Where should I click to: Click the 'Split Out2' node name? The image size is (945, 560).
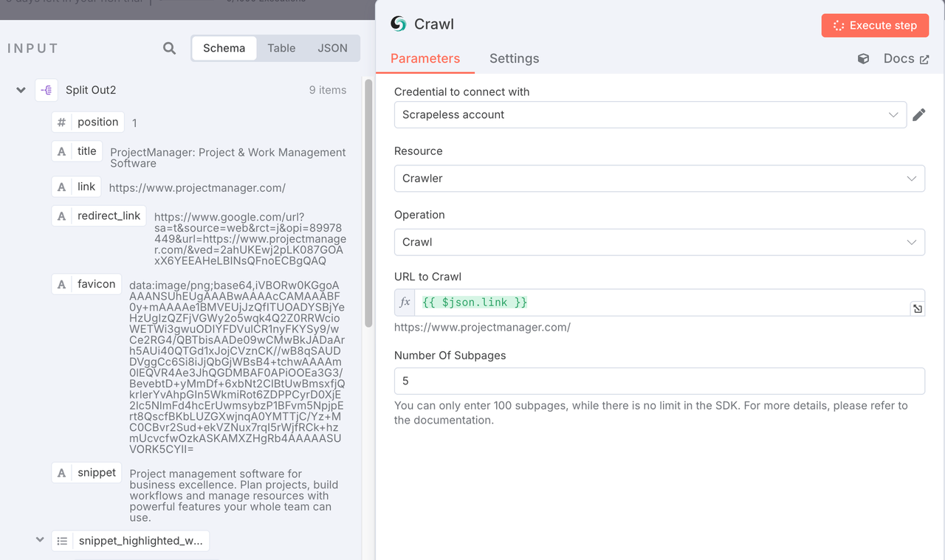(x=91, y=90)
